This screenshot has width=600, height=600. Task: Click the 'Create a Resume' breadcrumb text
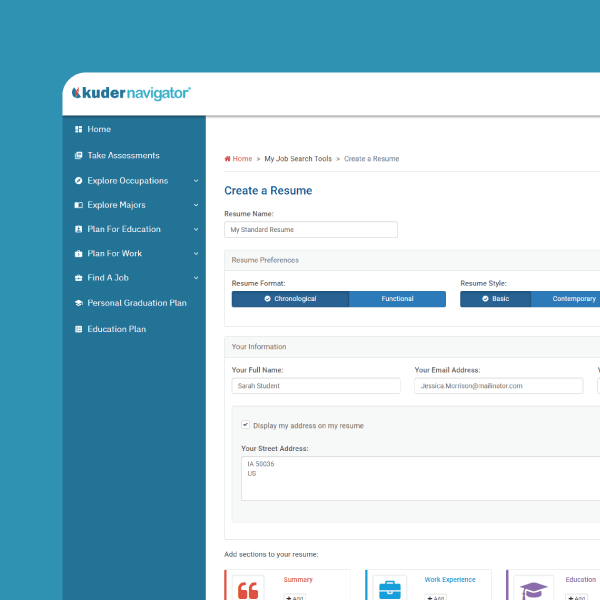pos(372,158)
